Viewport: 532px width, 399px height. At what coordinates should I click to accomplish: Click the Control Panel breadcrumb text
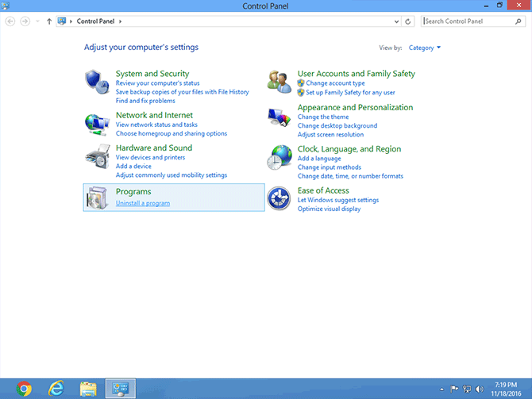click(x=95, y=21)
